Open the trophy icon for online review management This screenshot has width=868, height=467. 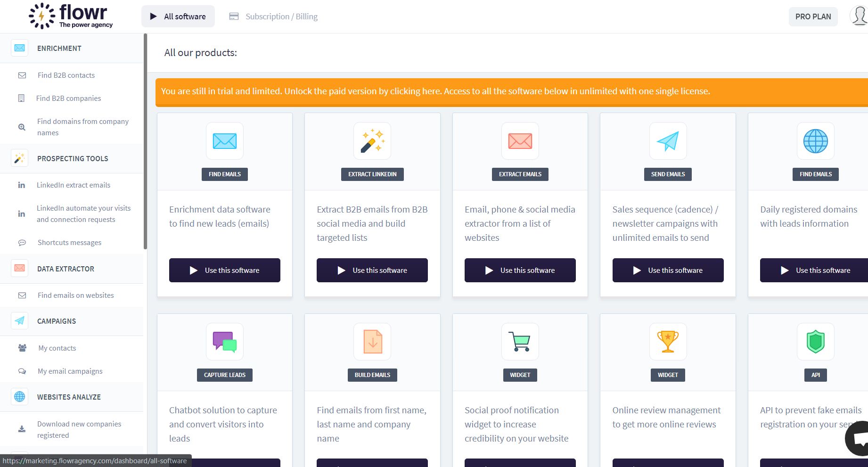[x=668, y=342]
